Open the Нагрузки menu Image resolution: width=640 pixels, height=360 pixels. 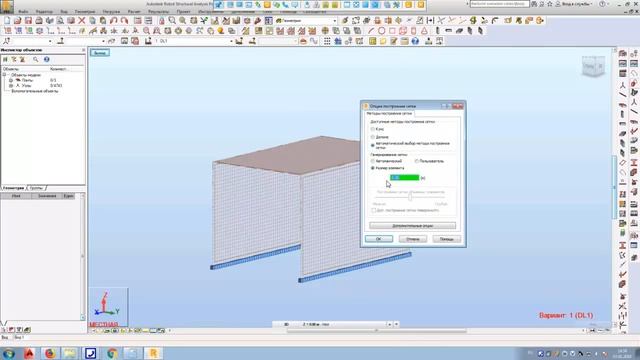(x=111, y=12)
